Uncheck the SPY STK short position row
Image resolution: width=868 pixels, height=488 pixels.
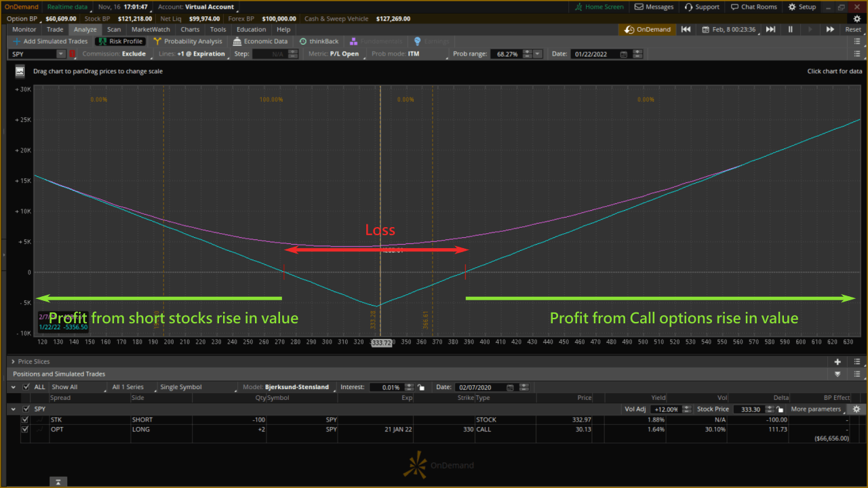25,420
